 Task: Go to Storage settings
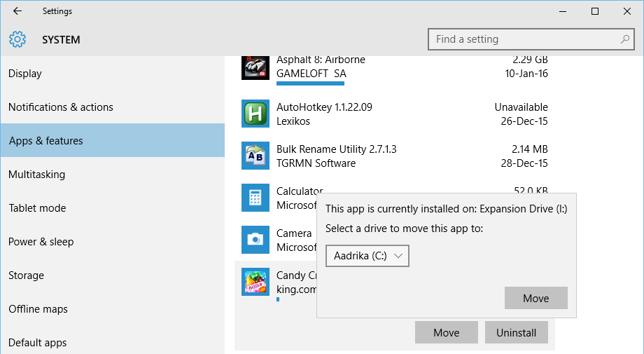pos(112,275)
